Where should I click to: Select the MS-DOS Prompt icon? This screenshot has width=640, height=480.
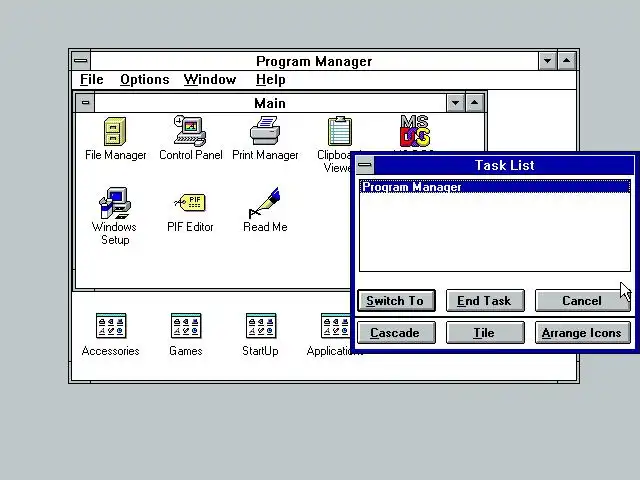click(x=415, y=131)
